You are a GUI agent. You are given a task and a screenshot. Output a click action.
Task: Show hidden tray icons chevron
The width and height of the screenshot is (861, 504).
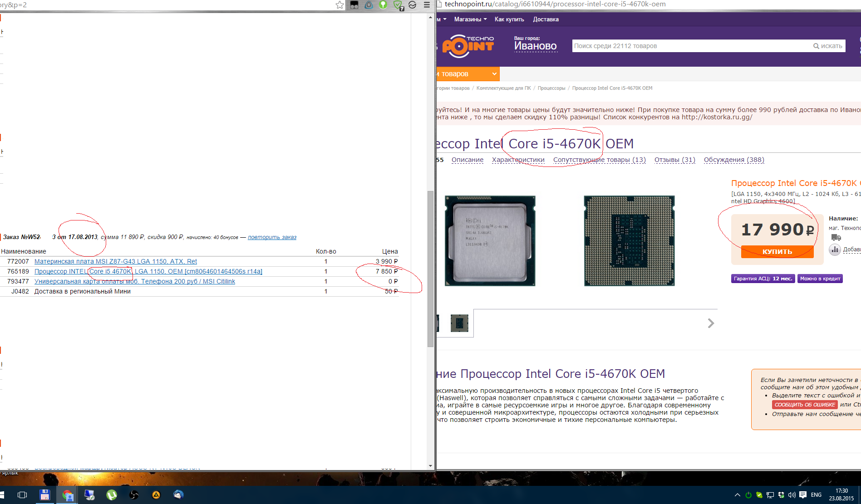(737, 495)
